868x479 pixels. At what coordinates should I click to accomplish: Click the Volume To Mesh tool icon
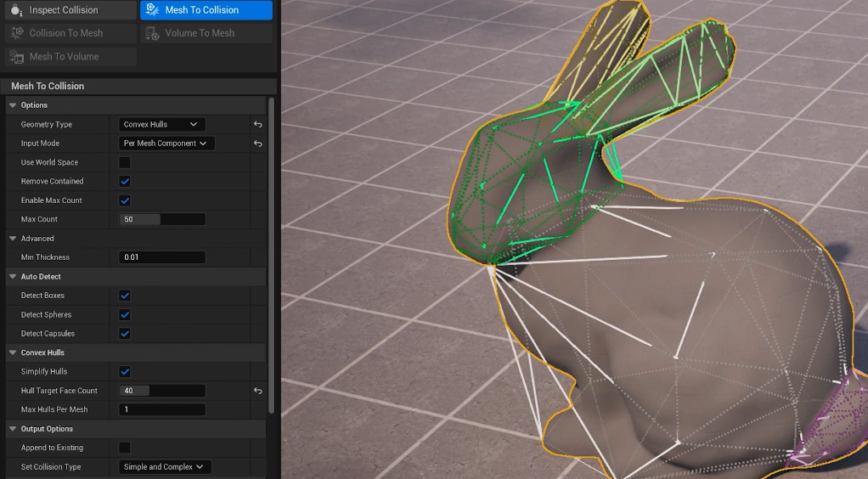point(152,33)
